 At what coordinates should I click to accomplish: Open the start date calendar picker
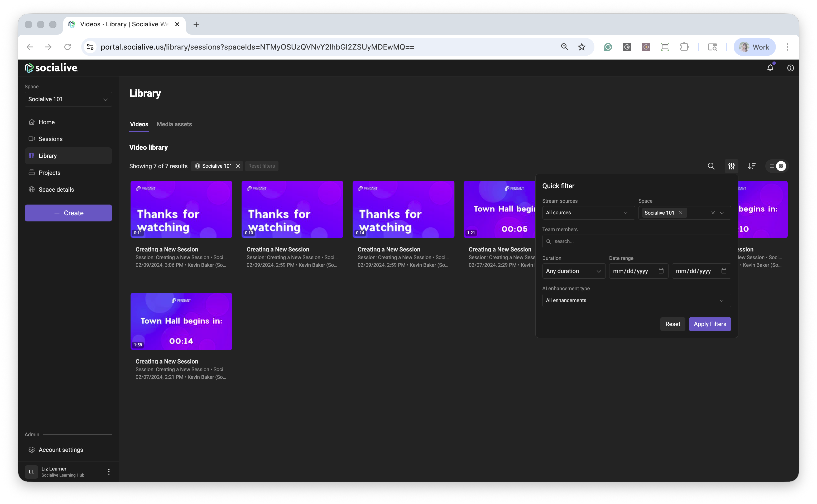pyautogui.click(x=661, y=271)
